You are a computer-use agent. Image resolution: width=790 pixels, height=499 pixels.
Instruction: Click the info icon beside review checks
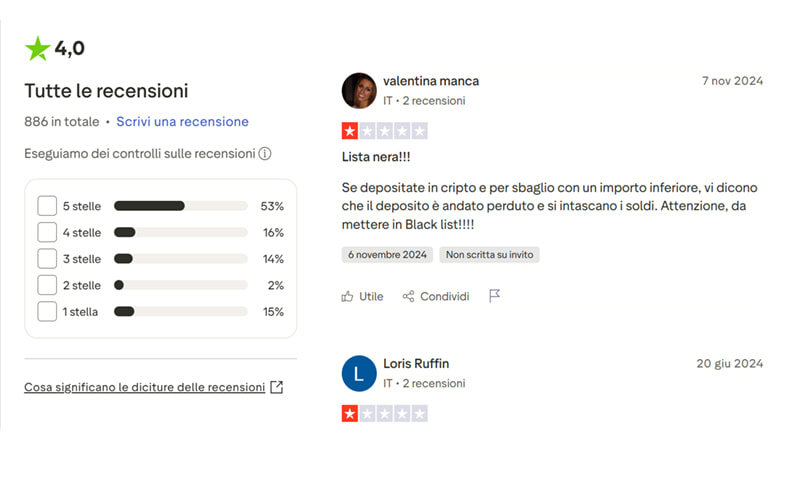point(265,154)
